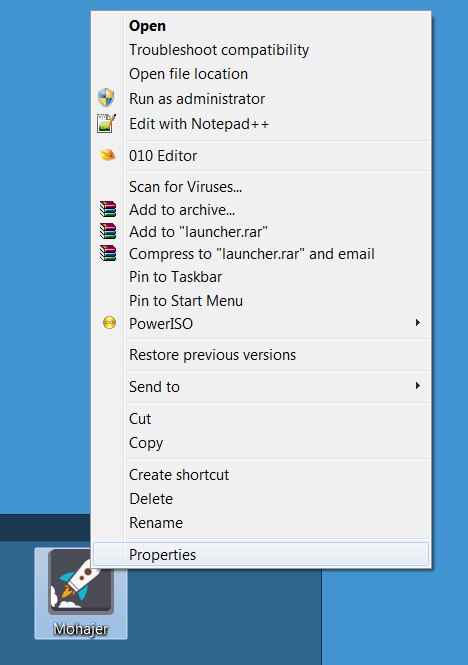Click the WinRAR icon beside Add to archive
The height and width of the screenshot is (665, 468).
[108, 209]
